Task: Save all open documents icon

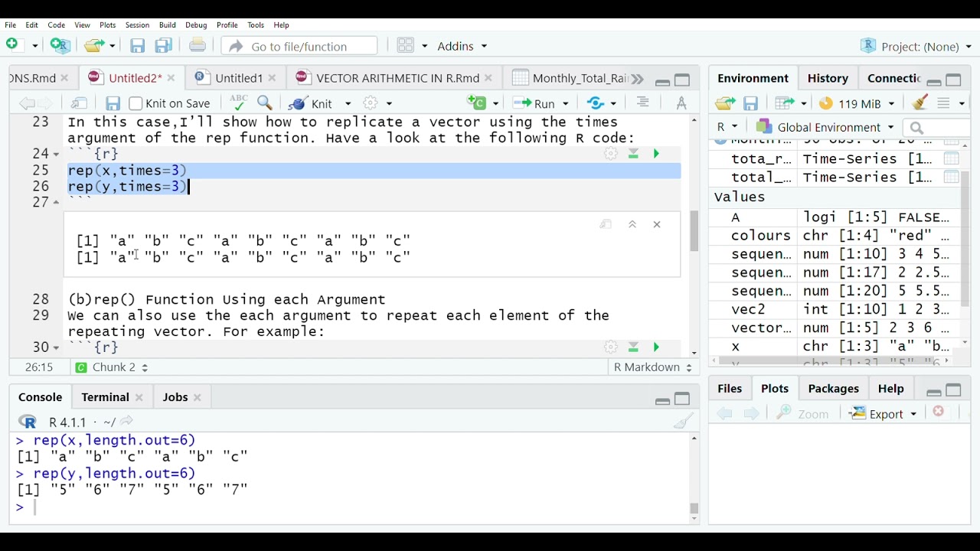Action: [164, 47]
